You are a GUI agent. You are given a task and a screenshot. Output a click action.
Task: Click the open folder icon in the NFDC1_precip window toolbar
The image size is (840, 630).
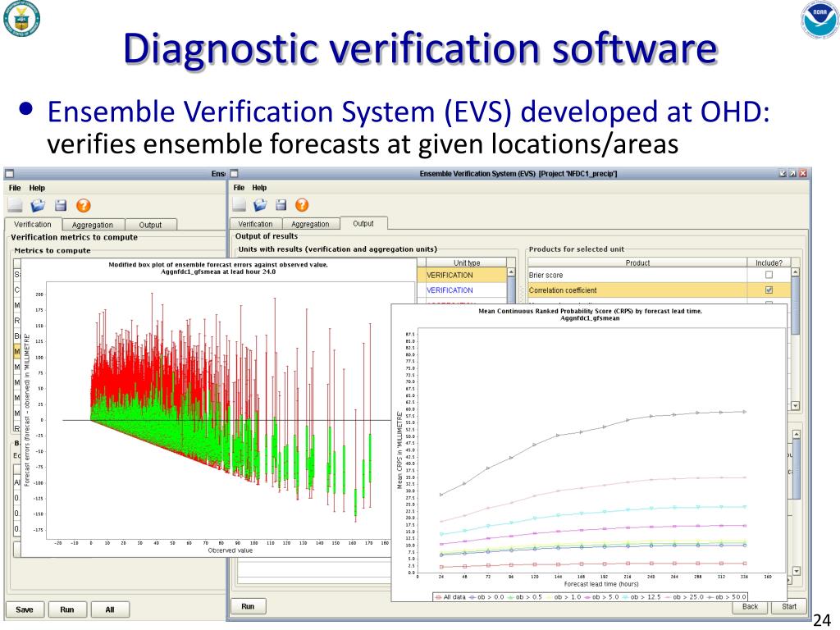click(x=260, y=204)
